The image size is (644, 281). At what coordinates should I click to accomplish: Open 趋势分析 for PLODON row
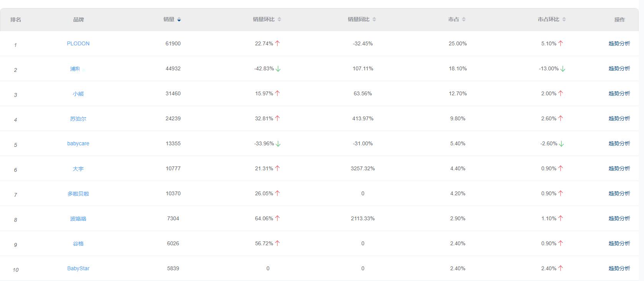pos(619,43)
